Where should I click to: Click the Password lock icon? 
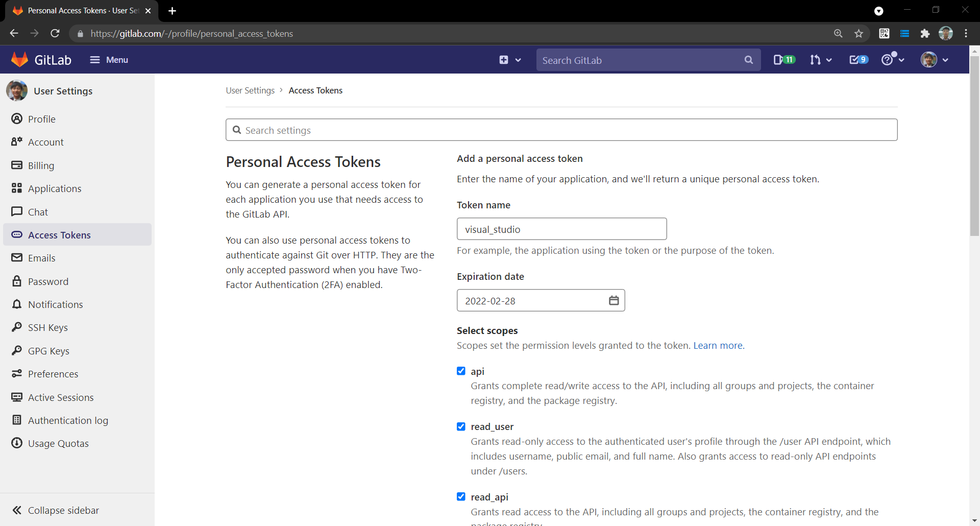pyautogui.click(x=17, y=281)
